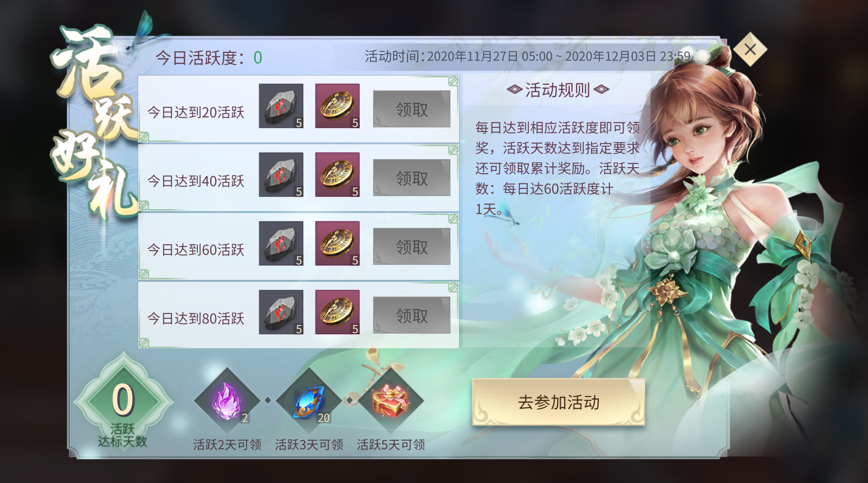
Task: Click the stone reward icon in 今日达到20活跃 row
Action: (281, 106)
